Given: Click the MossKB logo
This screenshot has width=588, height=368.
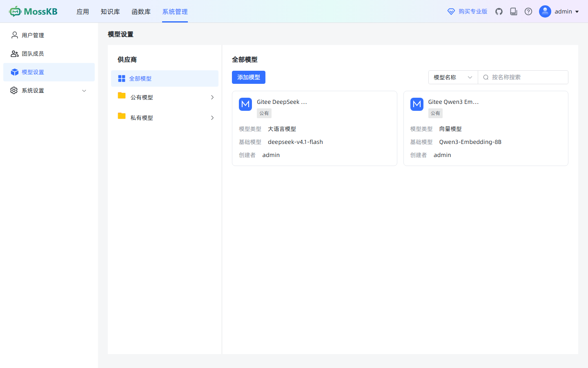Looking at the screenshot, I should point(33,11).
